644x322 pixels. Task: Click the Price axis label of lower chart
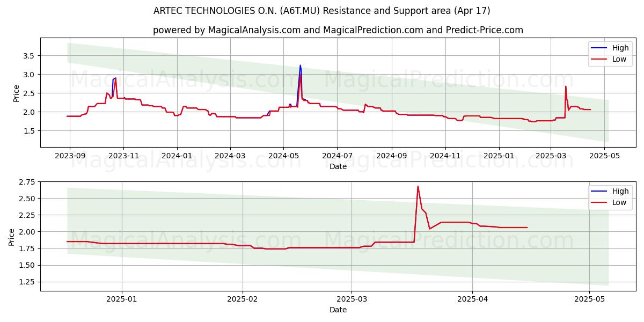[x=12, y=236]
